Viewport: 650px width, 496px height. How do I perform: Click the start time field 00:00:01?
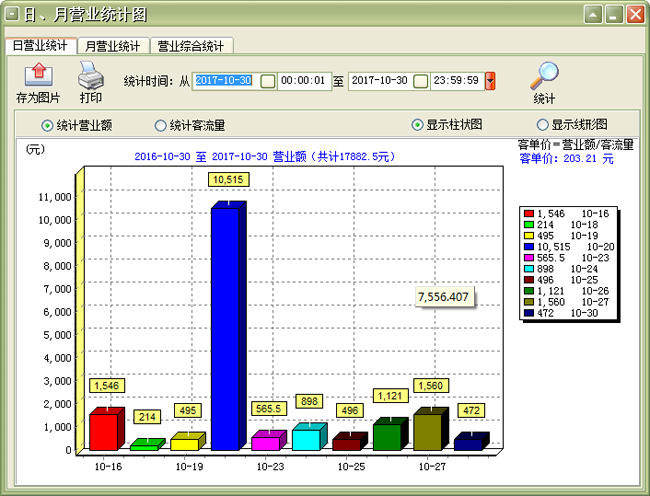(x=303, y=81)
